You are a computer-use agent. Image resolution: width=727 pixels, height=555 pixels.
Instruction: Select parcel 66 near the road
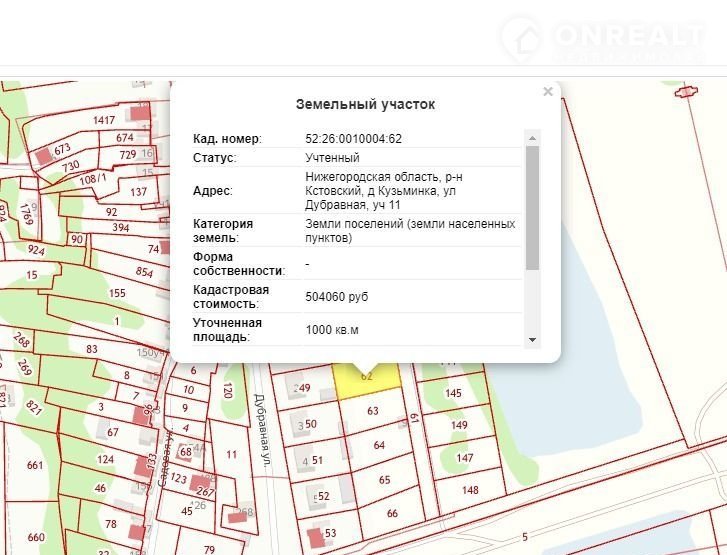coord(392,513)
